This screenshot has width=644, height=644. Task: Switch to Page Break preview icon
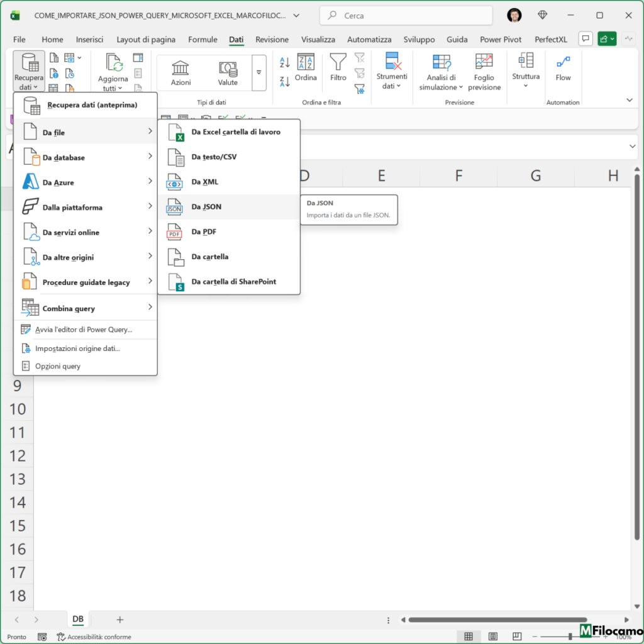click(517, 636)
